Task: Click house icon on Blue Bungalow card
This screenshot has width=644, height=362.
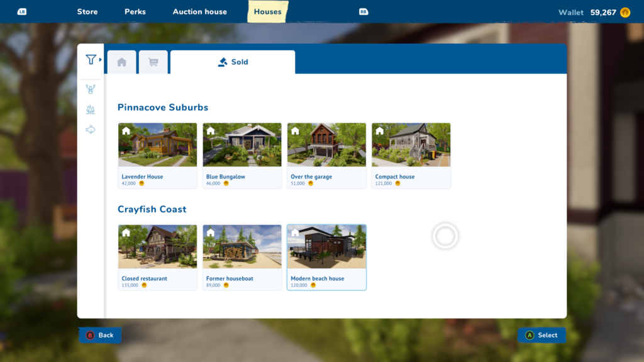Action: tap(211, 131)
